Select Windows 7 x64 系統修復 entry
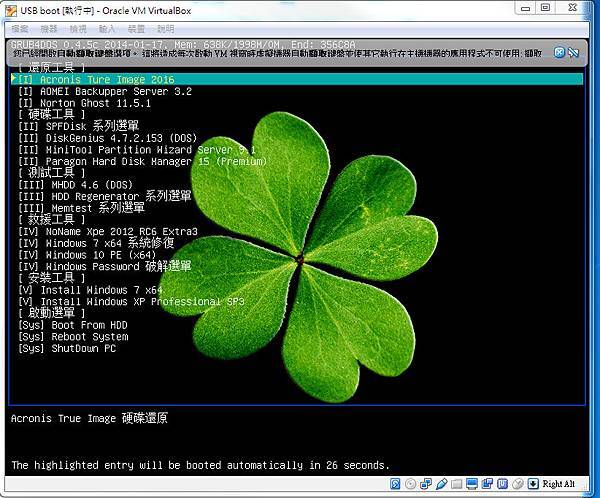This screenshot has width=600, height=498. (x=96, y=243)
